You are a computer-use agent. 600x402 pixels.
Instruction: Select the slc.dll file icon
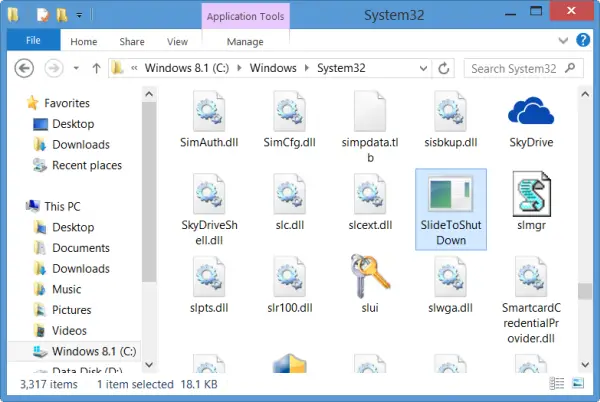(289, 194)
